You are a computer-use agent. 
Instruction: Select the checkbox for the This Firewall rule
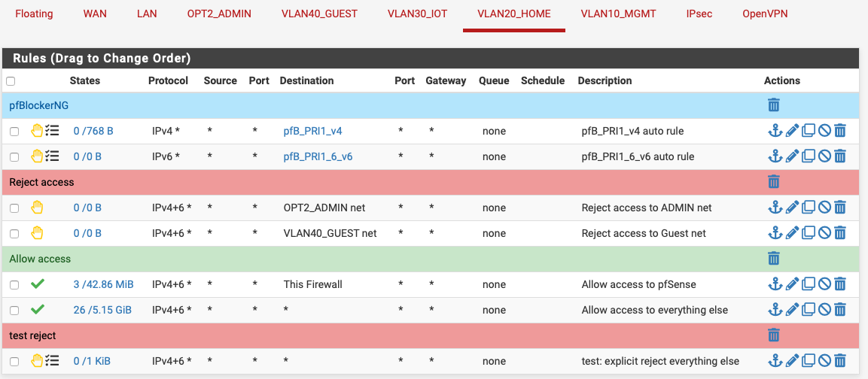point(14,285)
